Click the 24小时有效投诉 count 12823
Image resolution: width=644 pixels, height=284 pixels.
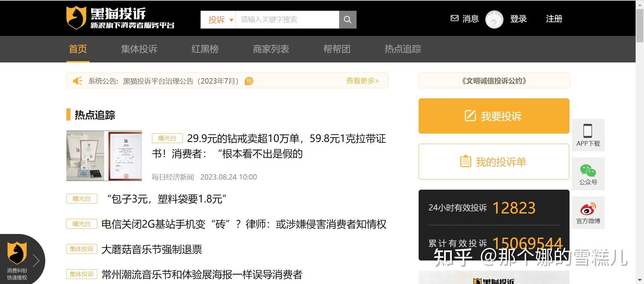pyautogui.click(x=514, y=208)
